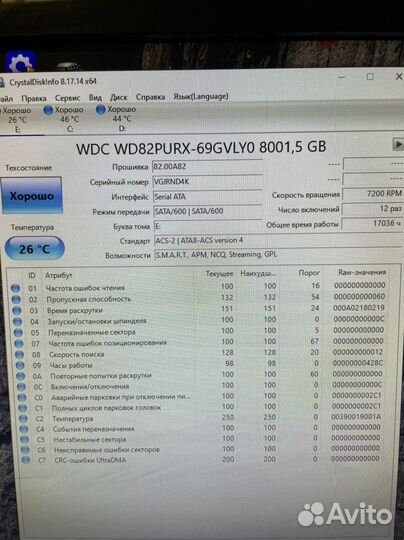
Task: Click status icon for attribute 04
Action: pyautogui.click(x=18, y=322)
